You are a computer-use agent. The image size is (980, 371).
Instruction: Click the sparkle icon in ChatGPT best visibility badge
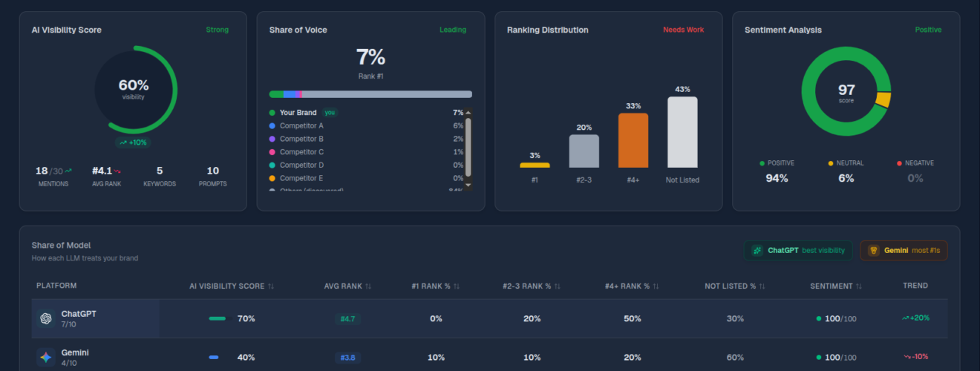pyautogui.click(x=757, y=251)
